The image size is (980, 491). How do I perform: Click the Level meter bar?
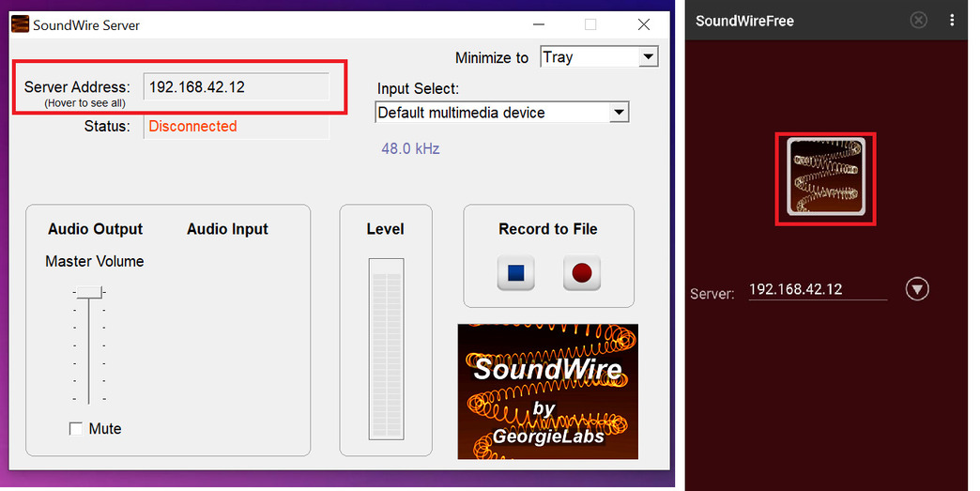(x=386, y=348)
